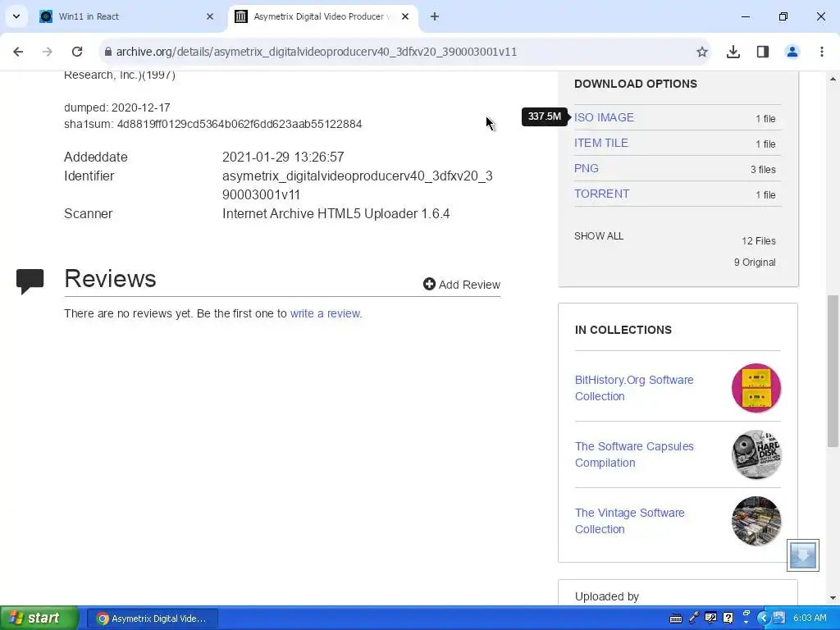Close the Win11 in React tab
This screenshot has width=840, height=630.
210,16
